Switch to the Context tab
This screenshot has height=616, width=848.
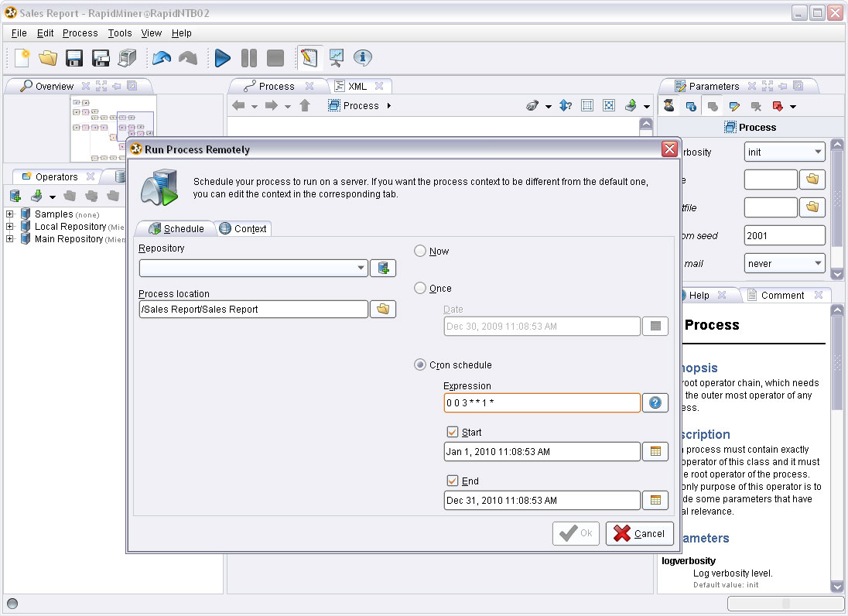pos(243,228)
